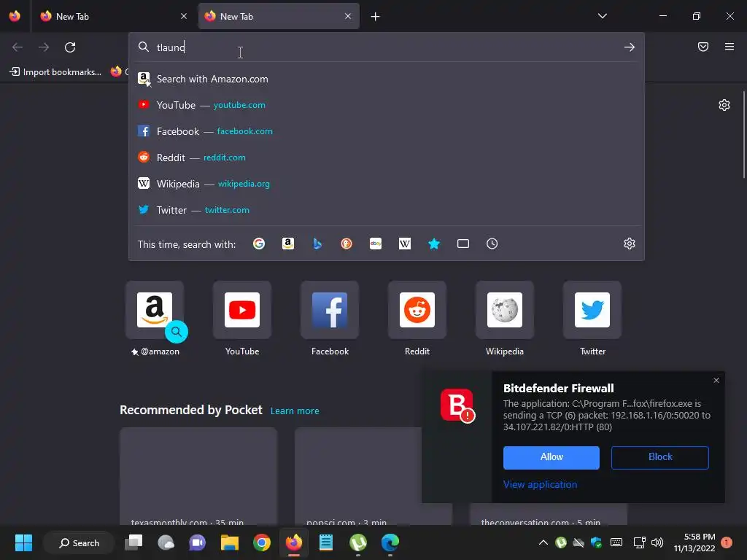Image resolution: width=747 pixels, height=560 pixels.
Task: Show hidden system tray icons
Action: click(543, 542)
